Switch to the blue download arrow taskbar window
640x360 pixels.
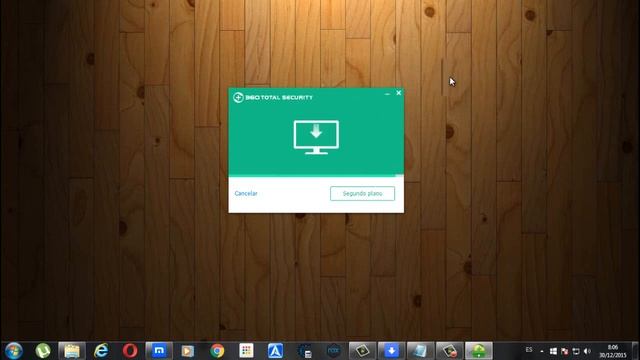[391, 351]
